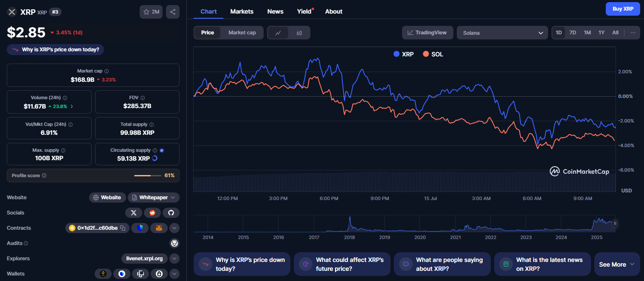Click the MetaMask fox icon in Contracts
The height and width of the screenshot is (281, 644).
159,228
